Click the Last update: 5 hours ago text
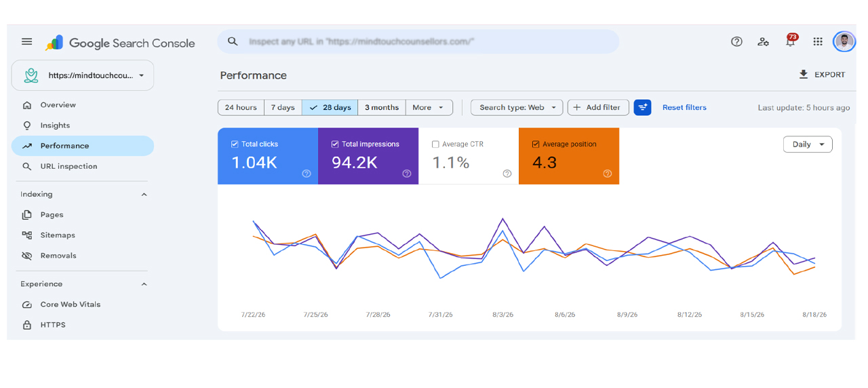This screenshot has width=868, height=388. point(804,108)
